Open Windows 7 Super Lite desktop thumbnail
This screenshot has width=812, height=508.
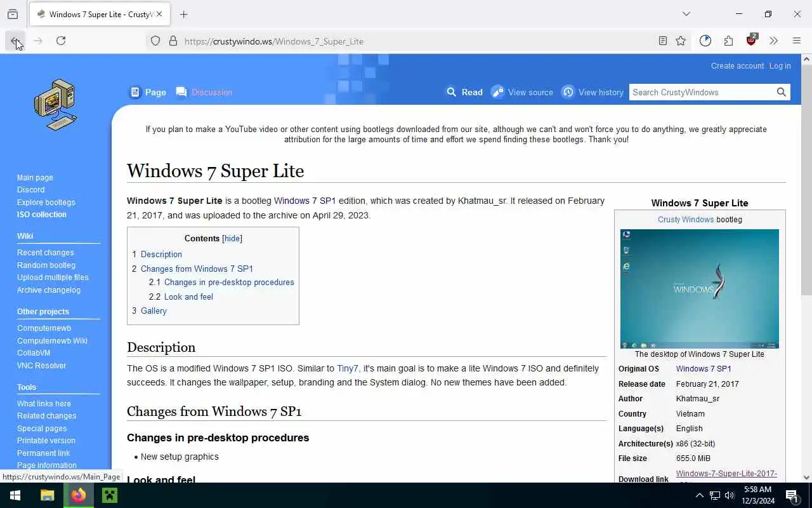pos(700,289)
